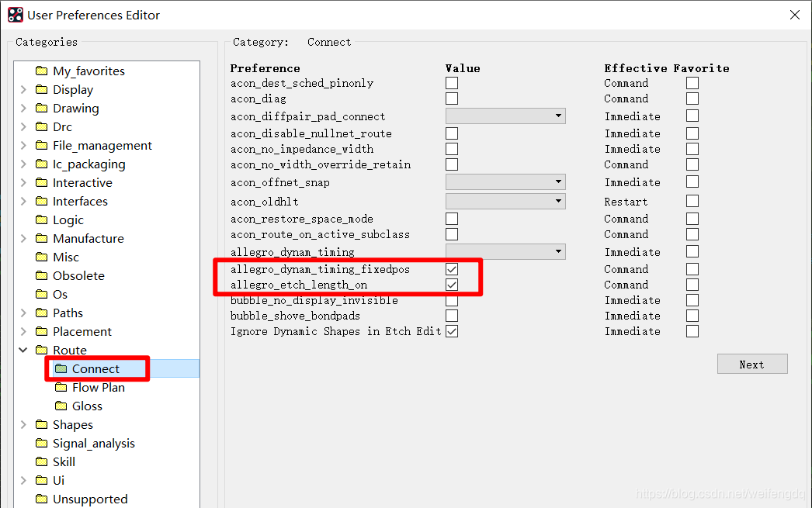Select the Manufacture category

point(88,239)
